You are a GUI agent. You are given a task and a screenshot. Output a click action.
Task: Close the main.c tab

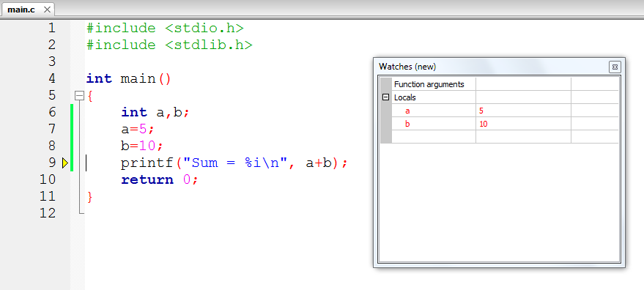(x=47, y=10)
